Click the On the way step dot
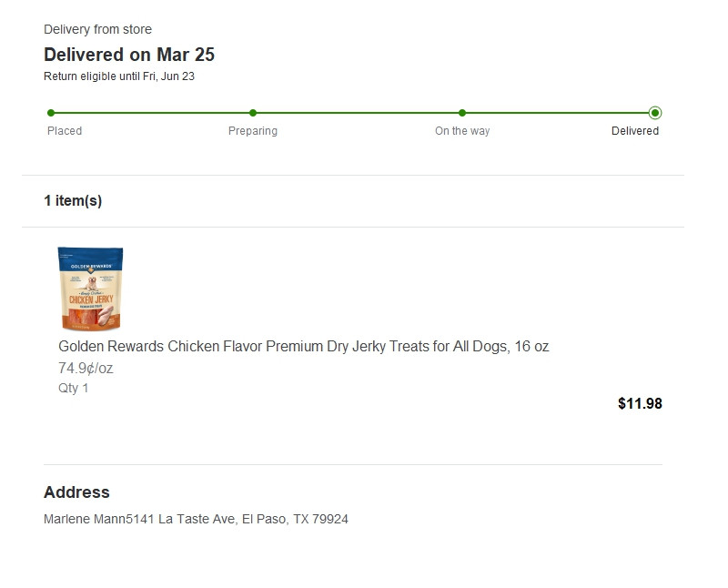This screenshot has width=728, height=588. (x=462, y=113)
